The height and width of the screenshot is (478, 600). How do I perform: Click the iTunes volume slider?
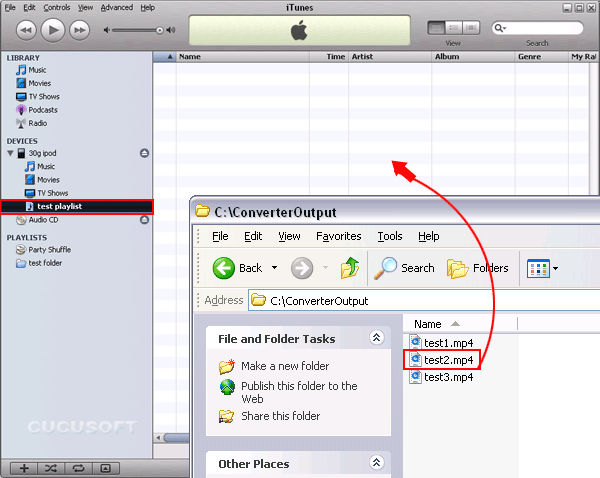(135, 30)
